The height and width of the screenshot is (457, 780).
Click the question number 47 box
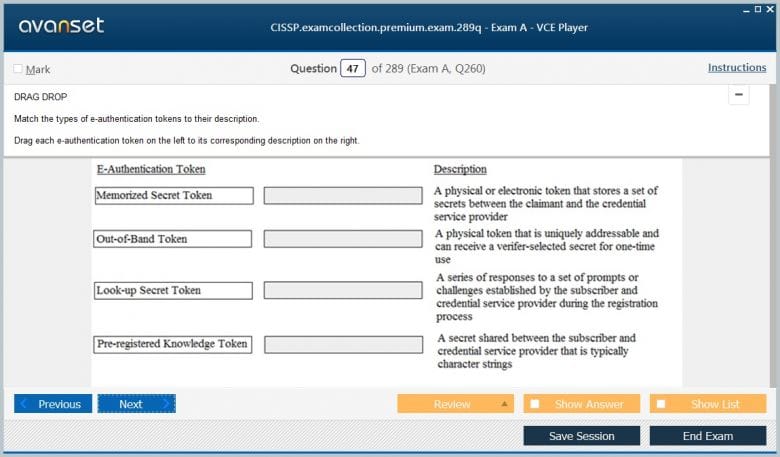(x=352, y=68)
